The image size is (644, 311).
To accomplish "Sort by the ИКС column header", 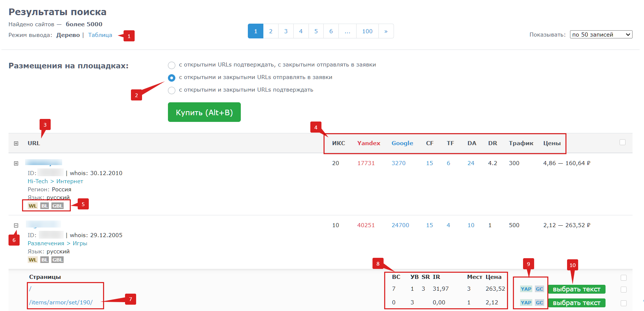I will (x=338, y=143).
